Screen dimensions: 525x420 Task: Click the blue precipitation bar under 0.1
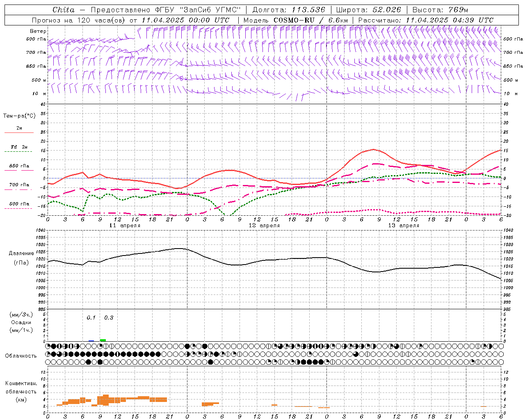pyautogui.click(x=91, y=341)
